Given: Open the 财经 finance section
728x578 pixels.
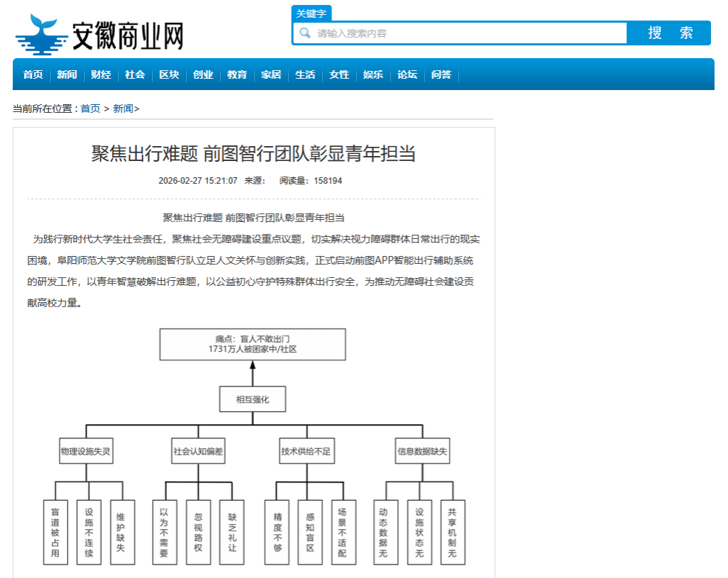Looking at the screenshot, I should (101, 74).
